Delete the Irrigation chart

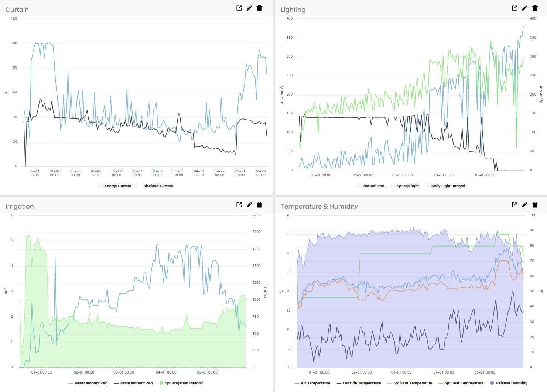[x=260, y=204]
